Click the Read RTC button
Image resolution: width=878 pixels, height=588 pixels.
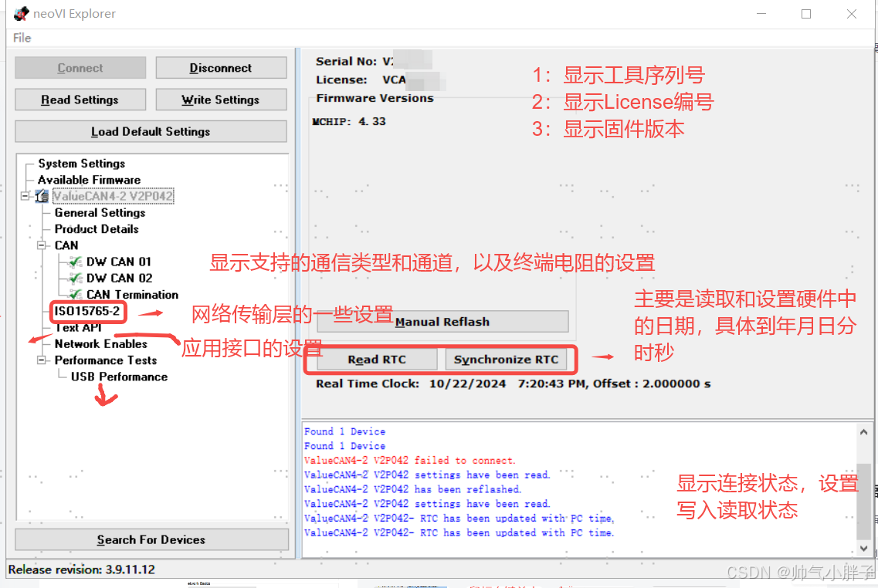pos(377,359)
